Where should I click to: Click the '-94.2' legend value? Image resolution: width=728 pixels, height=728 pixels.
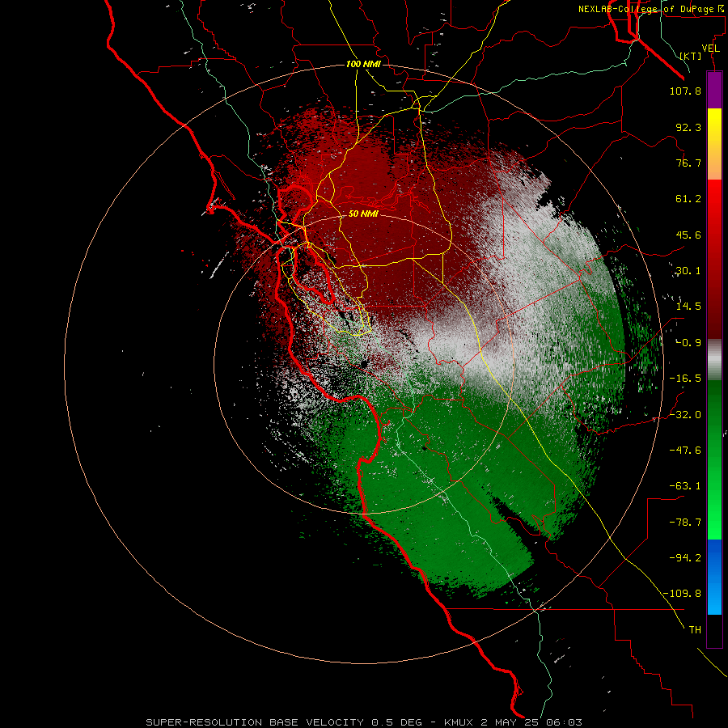pyautogui.click(x=685, y=557)
